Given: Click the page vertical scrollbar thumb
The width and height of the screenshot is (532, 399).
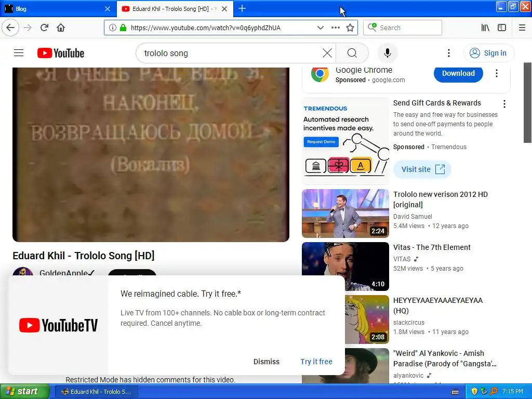Looking at the screenshot, I should (528, 103).
